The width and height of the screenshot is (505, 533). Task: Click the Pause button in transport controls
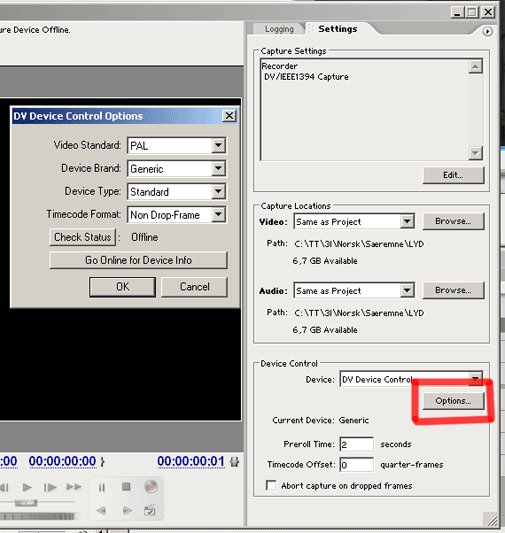point(102,487)
